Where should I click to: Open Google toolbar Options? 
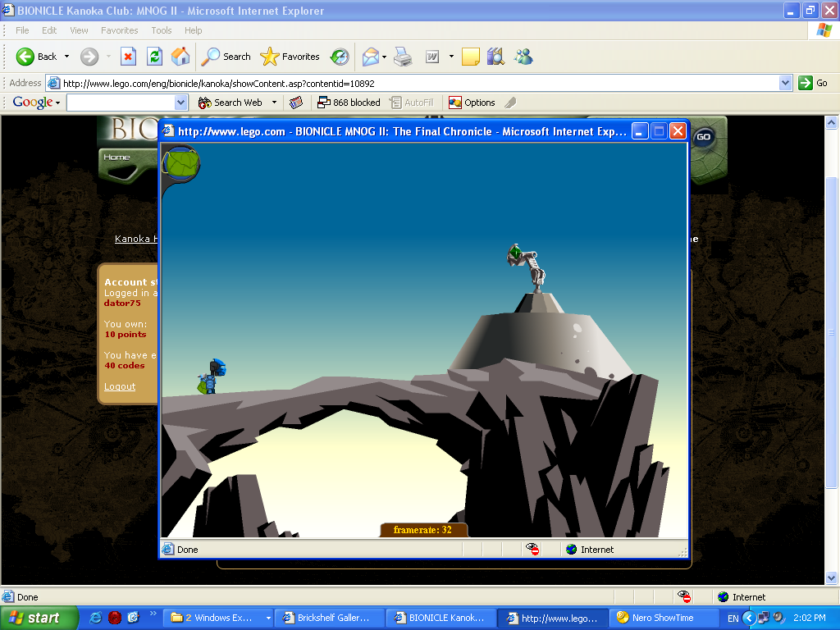tap(472, 103)
